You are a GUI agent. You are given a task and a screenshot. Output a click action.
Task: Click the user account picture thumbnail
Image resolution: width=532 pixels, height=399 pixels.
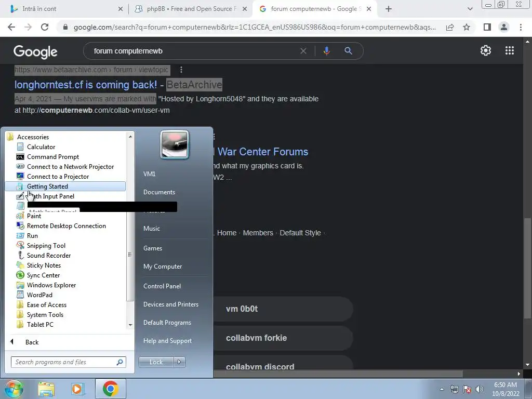coord(175,145)
